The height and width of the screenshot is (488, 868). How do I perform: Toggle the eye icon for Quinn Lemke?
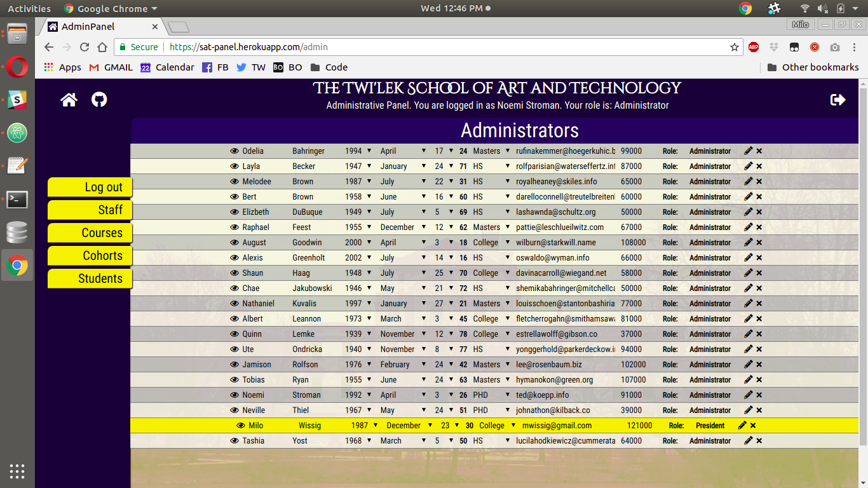tap(234, 334)
